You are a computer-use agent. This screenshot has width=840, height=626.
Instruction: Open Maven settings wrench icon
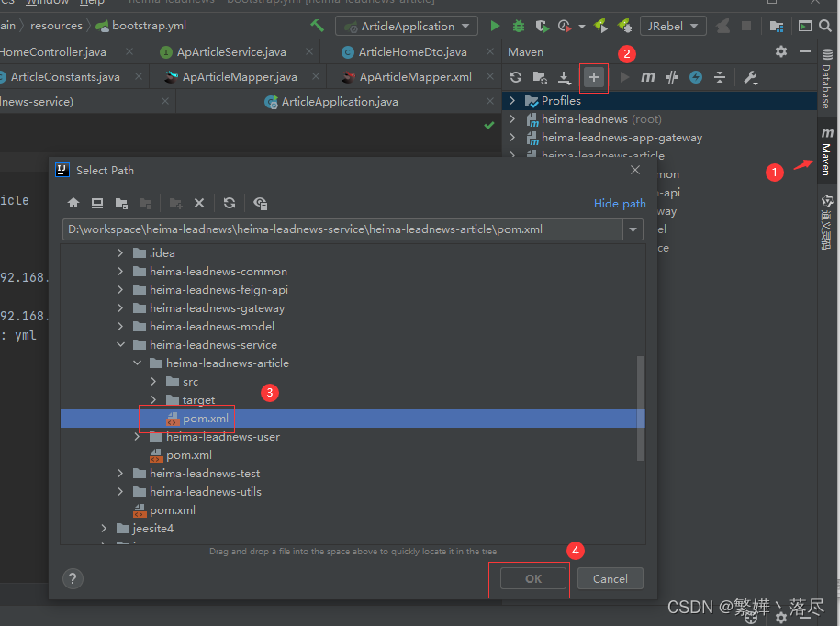[751, 78]
